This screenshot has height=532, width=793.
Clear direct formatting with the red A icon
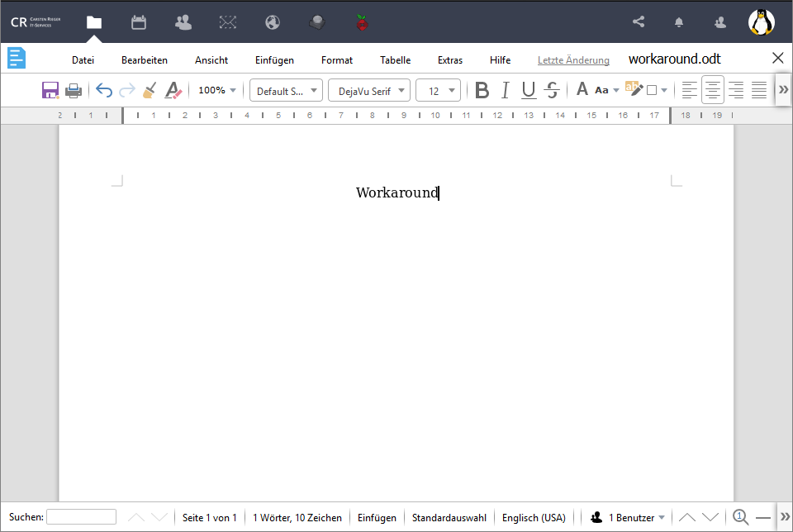[x=173, y=89]
